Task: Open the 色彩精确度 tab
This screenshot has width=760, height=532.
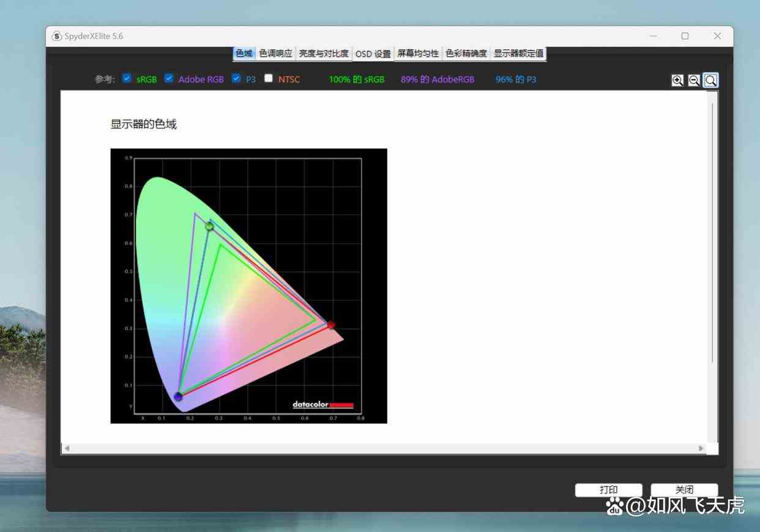Action: tap(466, 53)
